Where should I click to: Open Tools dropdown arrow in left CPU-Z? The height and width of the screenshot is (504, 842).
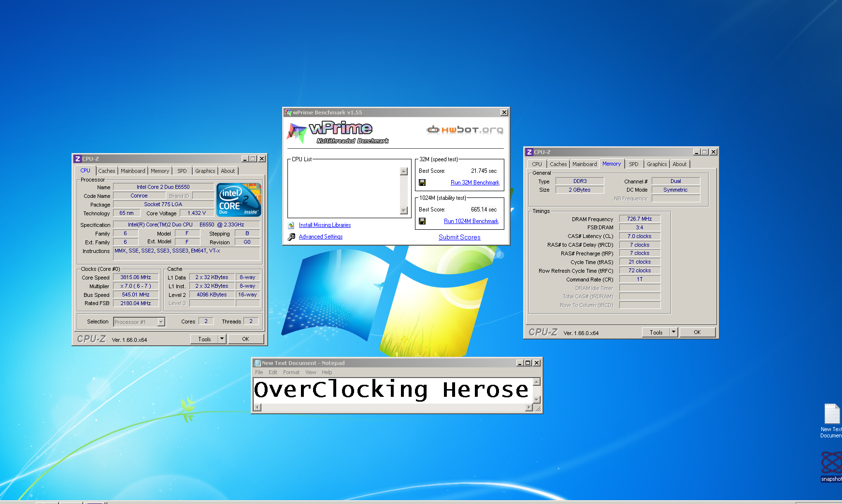tap(222, 339)
